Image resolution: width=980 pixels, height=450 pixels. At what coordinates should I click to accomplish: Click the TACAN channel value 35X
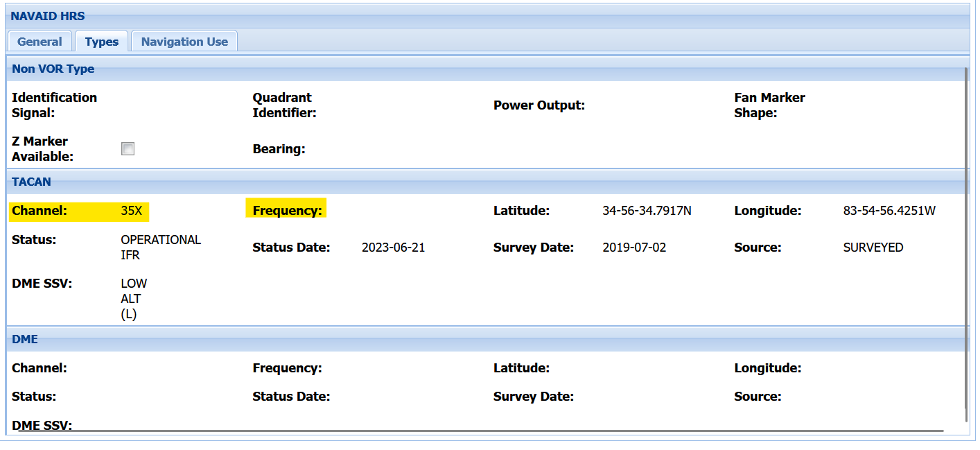(x=132, y=211)
